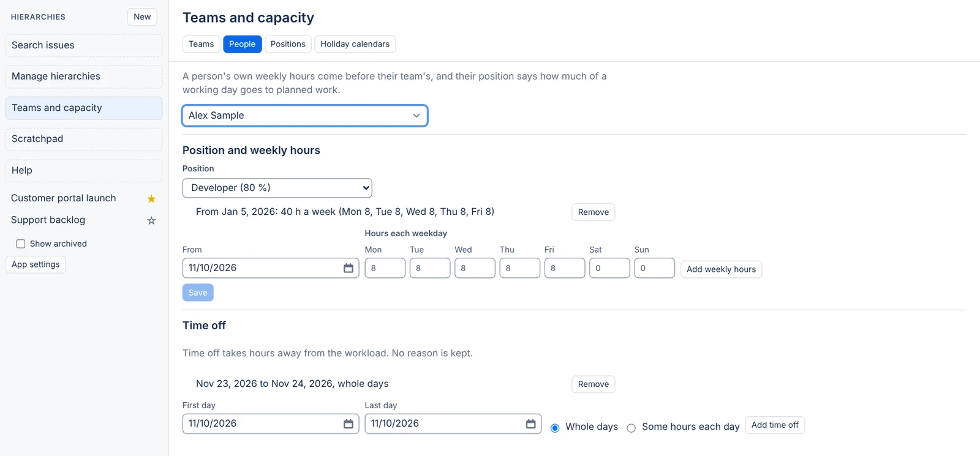Open calendar picker for First day
Image resolution: width=980 pixels, height=456 pixels.
pos(348,424)
